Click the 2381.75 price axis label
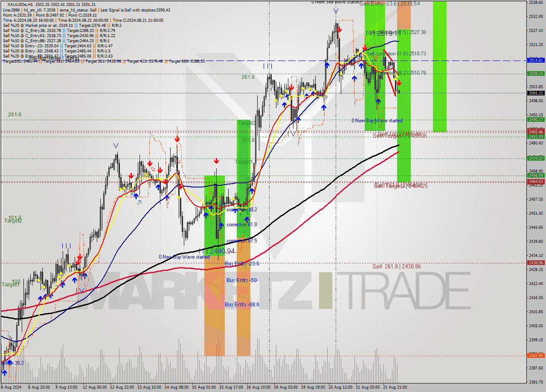This screenshot has width=546, height=392. click(536, 382)
